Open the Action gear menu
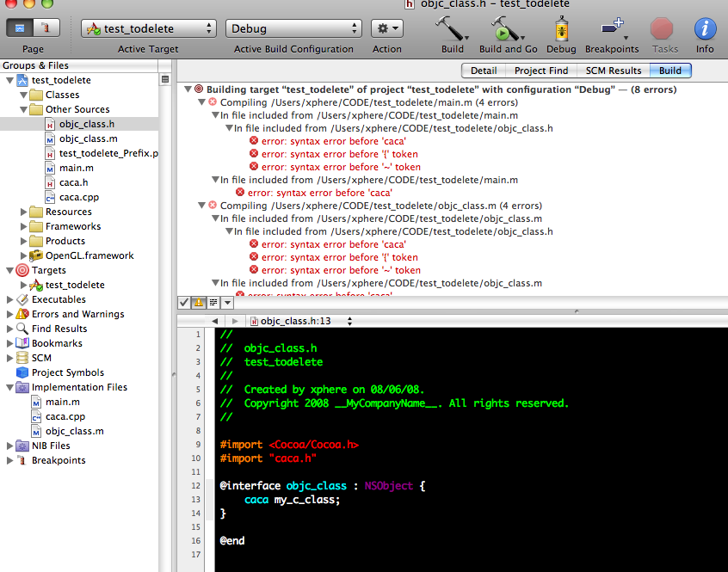 tap(386, 28)
